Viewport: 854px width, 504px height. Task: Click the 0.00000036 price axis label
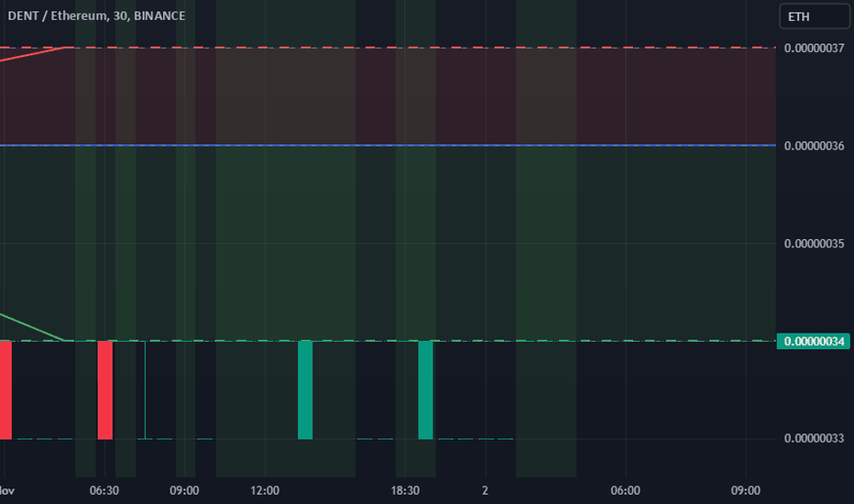814,146
